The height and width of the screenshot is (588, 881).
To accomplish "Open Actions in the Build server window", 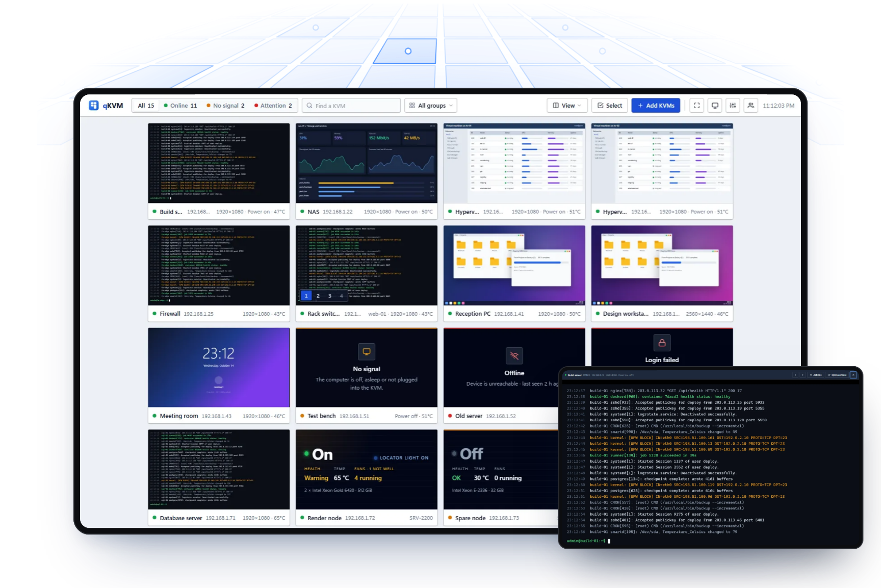I will (816, 375).
